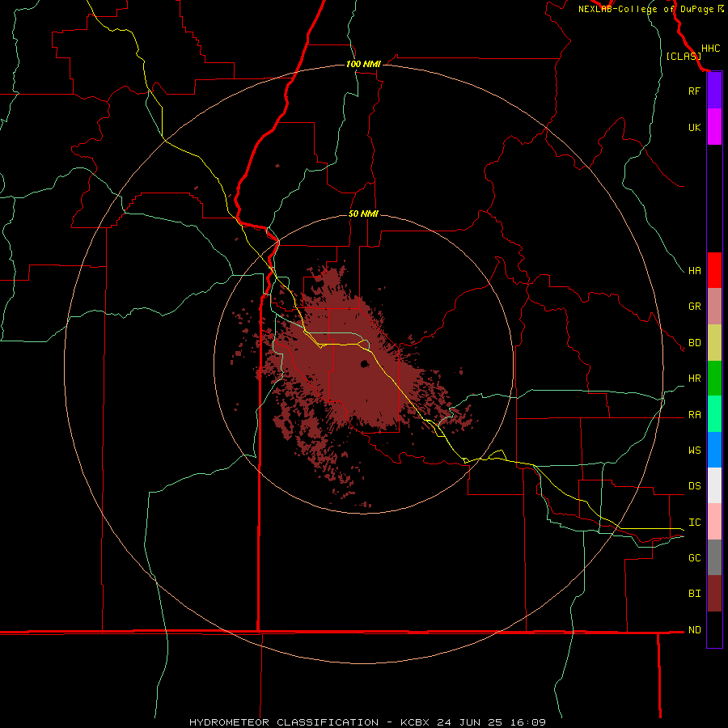Screen dimensions: 728x728
Task: Click the HR green legend swatch
Action: tap(714, 379)
